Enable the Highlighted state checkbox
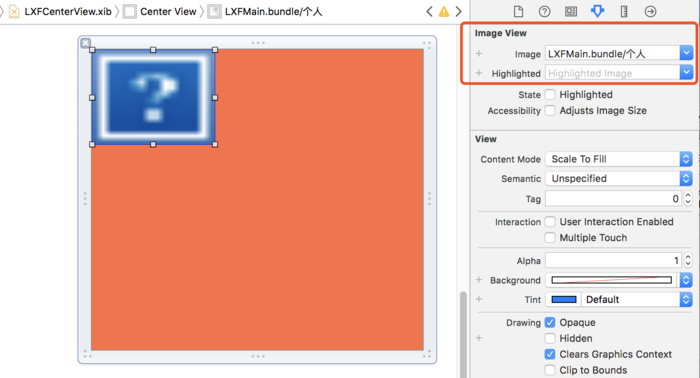This screenshot has width=700, height=378. click(x=550, y=95)
